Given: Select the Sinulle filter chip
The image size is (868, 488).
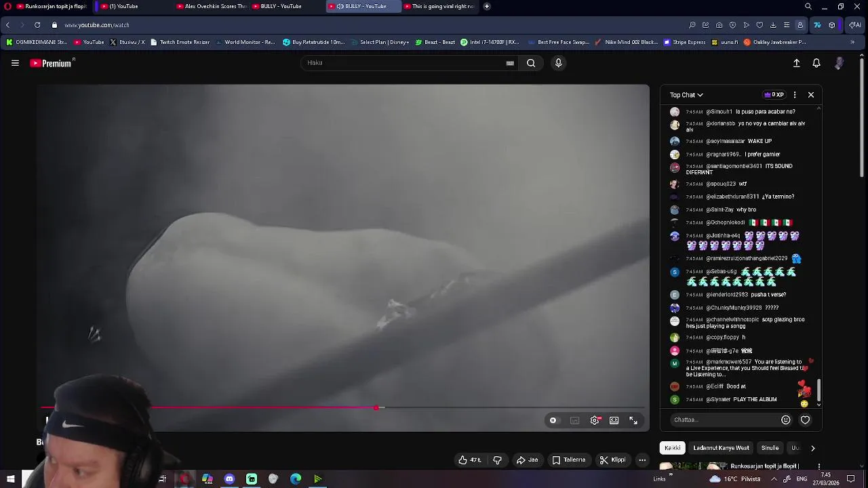Looking at the screenshot, I should (770, 448).
